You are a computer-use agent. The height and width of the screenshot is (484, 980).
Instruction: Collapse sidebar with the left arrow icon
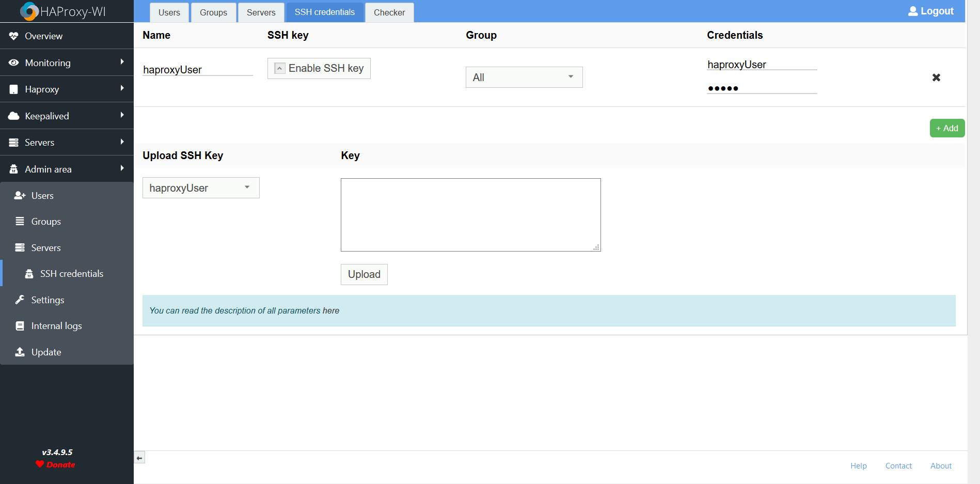click(x=139, y=458)
